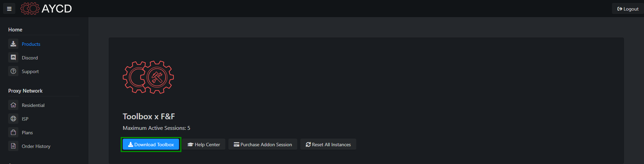Screen dimensions: 644x164
Task: Click the Toolbox x F&F product logo
Action: click(148, 77)
